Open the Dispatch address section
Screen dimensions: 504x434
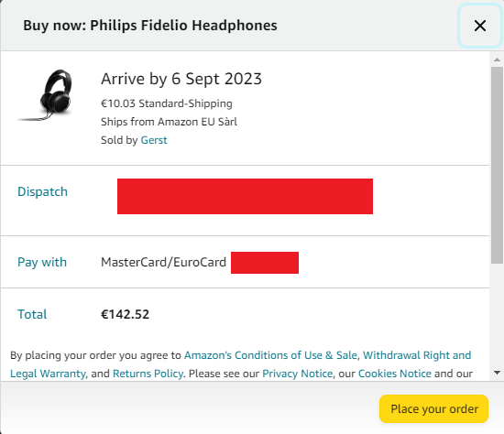(x=42, y=191)
